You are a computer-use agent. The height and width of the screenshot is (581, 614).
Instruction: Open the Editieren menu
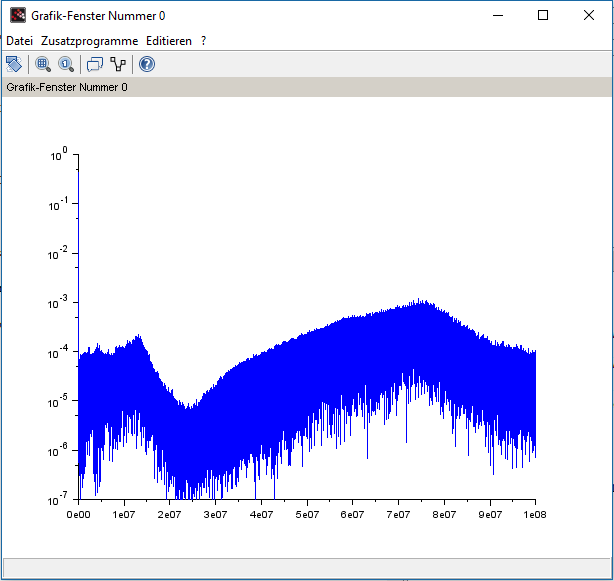pos(168,41)
